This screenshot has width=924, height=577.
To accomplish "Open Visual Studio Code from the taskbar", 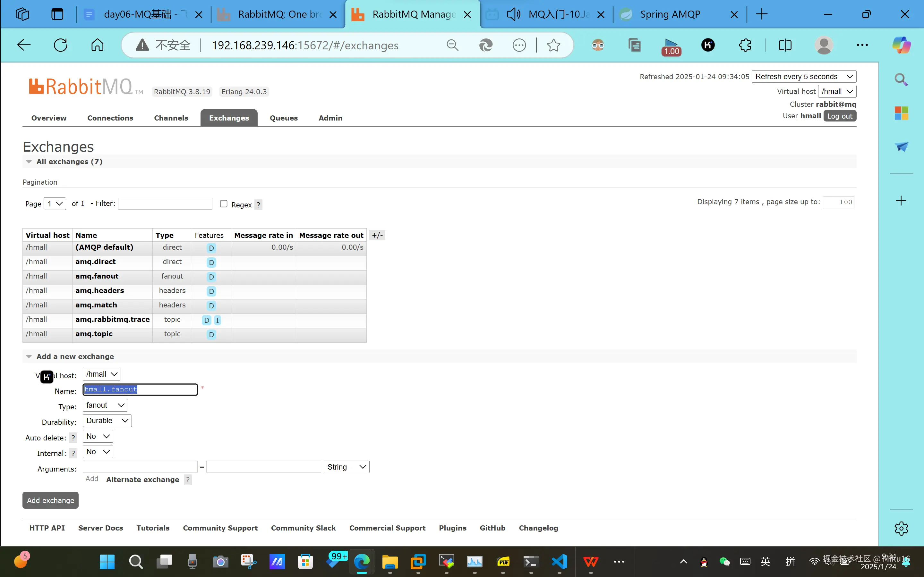I will 559,561.
